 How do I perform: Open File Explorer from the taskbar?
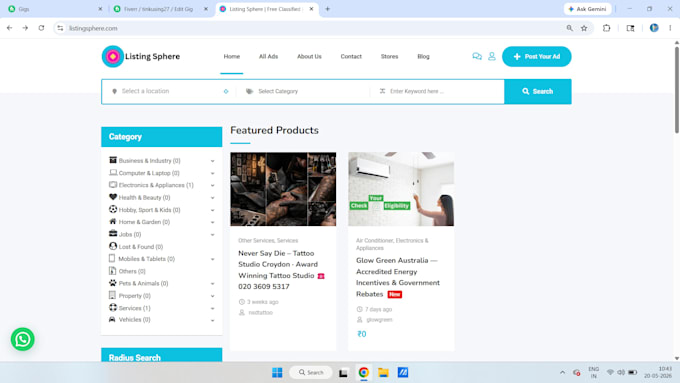(x=383, y=372)
